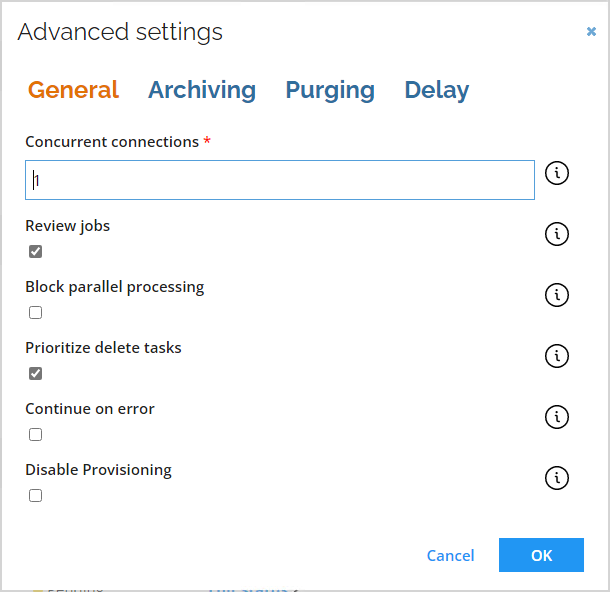View info about Block parallel processing

557,295
